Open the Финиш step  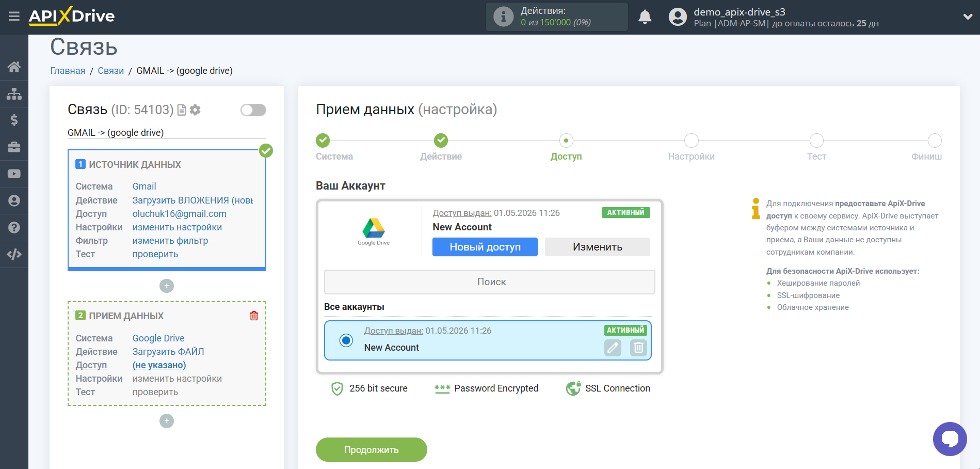tap(935, 140)
